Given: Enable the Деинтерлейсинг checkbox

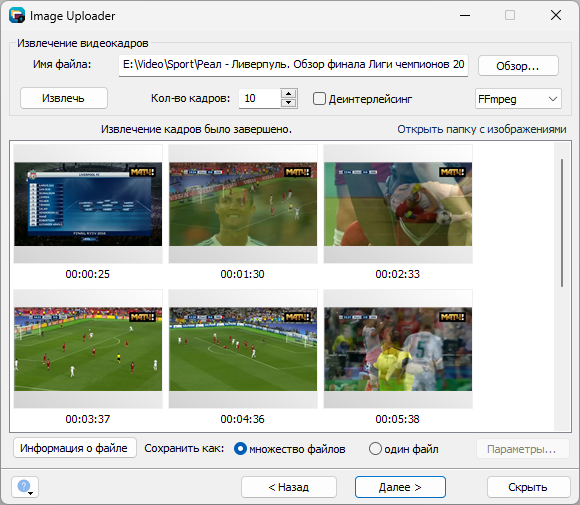Looking at the screenshot, I should tap(319, 99).
